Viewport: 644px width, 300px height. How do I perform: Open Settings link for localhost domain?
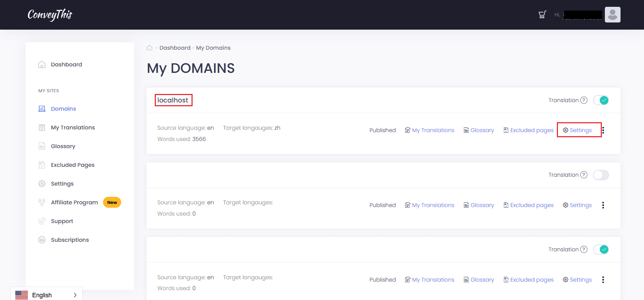[x=577, y=130]
